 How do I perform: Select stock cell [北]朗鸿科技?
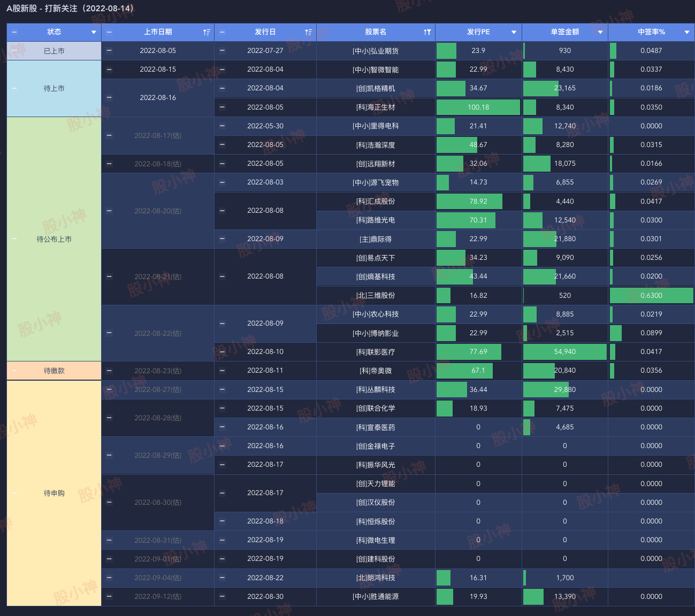pyautogui.click(x=376, y=577)
